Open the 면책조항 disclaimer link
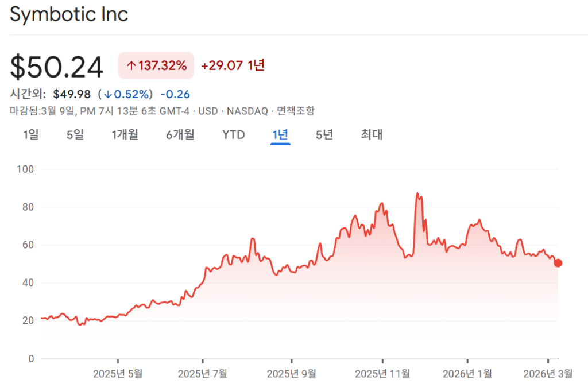This screenshot has width=588, height=391. [x=296, y=111]
